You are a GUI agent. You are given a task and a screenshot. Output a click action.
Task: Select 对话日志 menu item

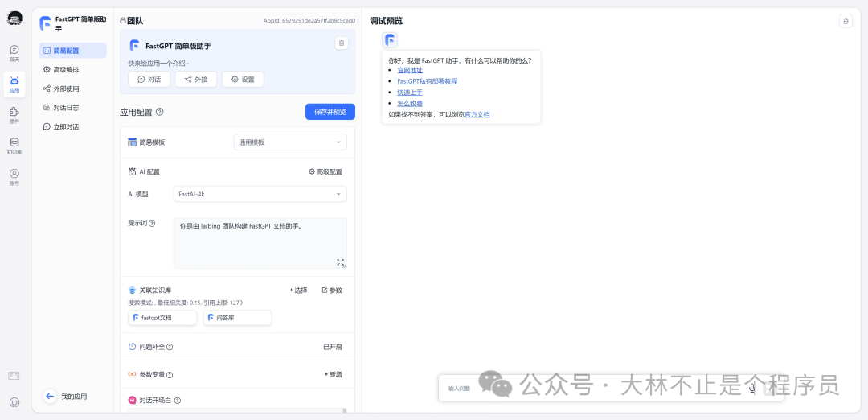(x=72, y=108)
